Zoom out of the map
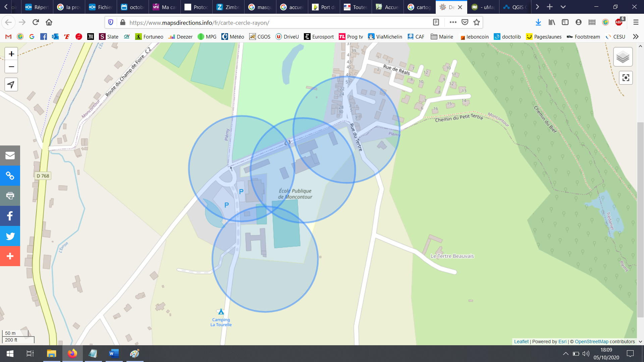Image resolution: width=644 pixels, height=362 pixels. pyautogui.click(x=11, y=67)
